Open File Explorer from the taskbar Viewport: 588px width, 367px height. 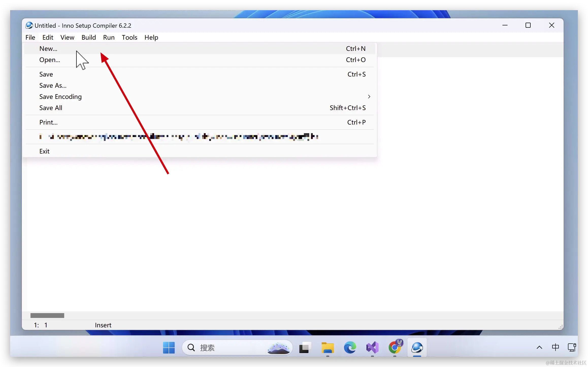[328, 347]
